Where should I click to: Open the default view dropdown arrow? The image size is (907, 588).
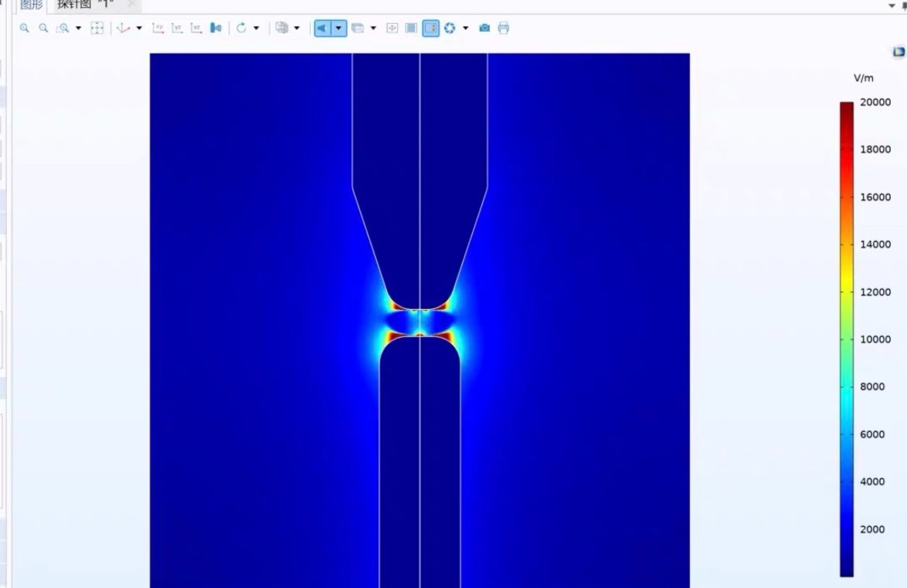coord(139,28)
